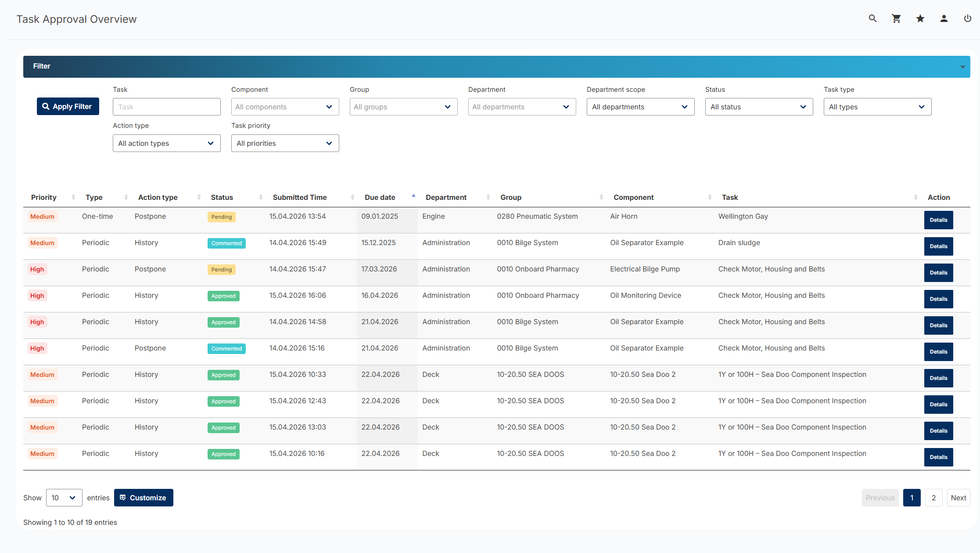Expand the Task priority dropdown
980x553 pixels.
tap(285, 143)
